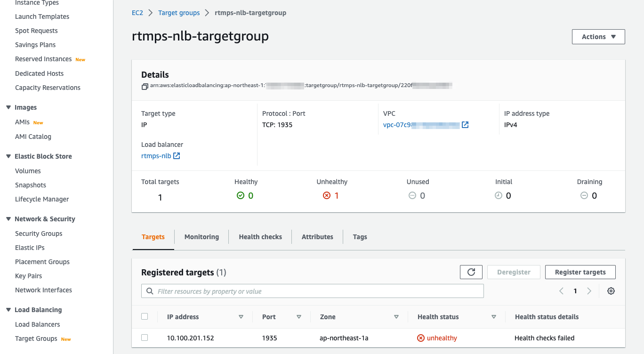This screenshot has height=354, width=644.
Task: Open Security Groups in sidebar
Action: coord(39,233)
